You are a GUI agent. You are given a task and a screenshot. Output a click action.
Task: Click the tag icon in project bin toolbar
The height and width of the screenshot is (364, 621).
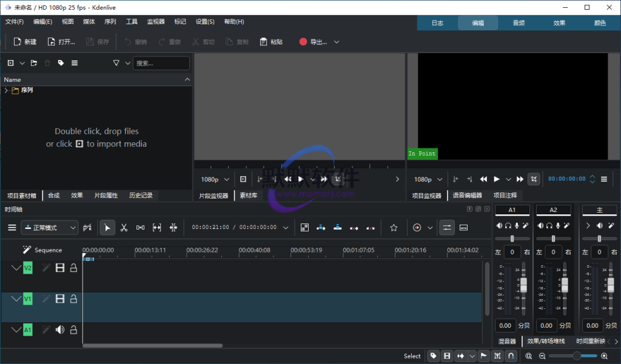click(61, 63)
